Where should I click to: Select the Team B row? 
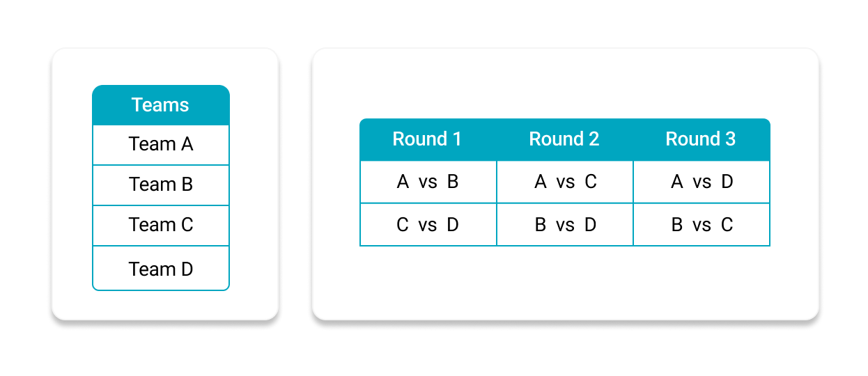pos(160,185)
